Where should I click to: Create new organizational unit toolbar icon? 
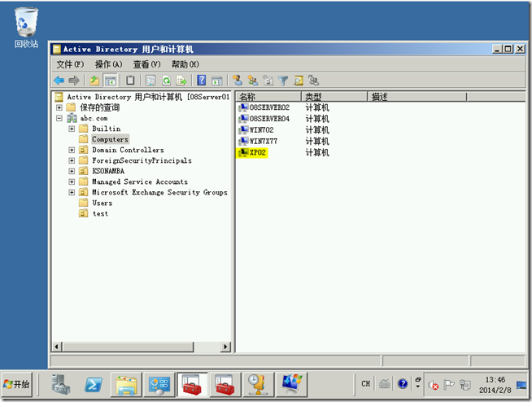pos(268,81)
